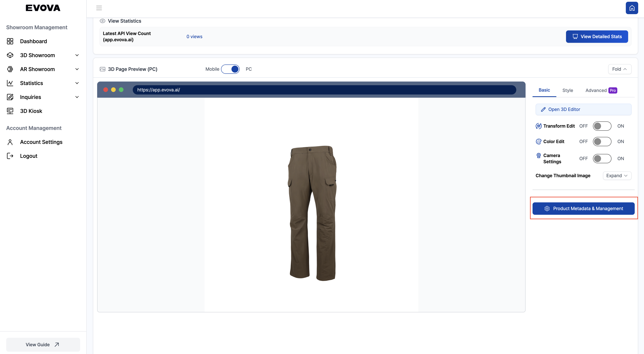This screenshot has height=354, width=644.
Task: Switch to the Style tab
Action: pos(568,90)
